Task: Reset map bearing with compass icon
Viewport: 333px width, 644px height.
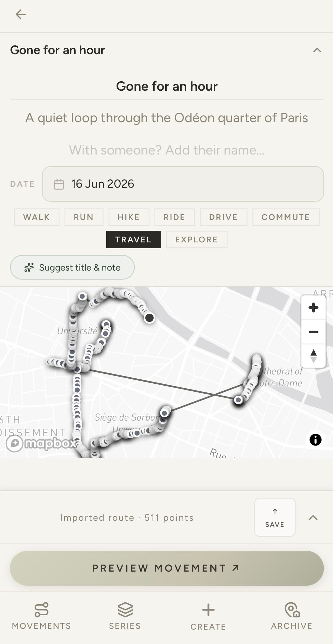Action: 313,356
